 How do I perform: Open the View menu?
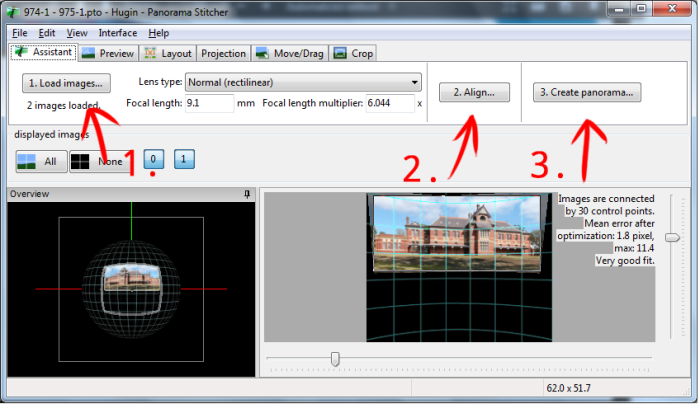pos(77,33)
